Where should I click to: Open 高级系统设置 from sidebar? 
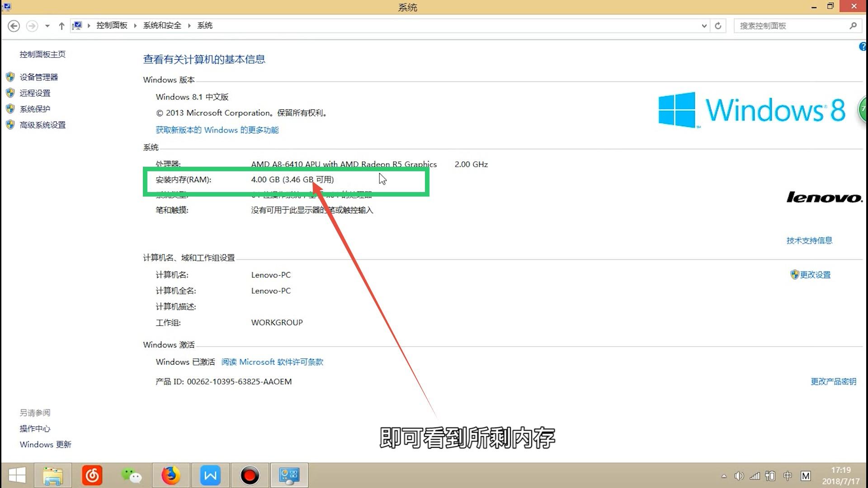coord(42,125)
